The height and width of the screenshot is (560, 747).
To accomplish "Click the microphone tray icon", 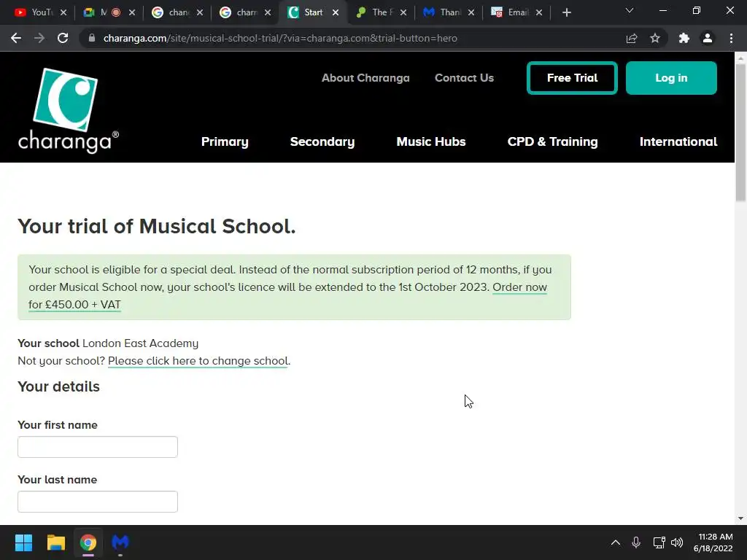I will point(636,542).
